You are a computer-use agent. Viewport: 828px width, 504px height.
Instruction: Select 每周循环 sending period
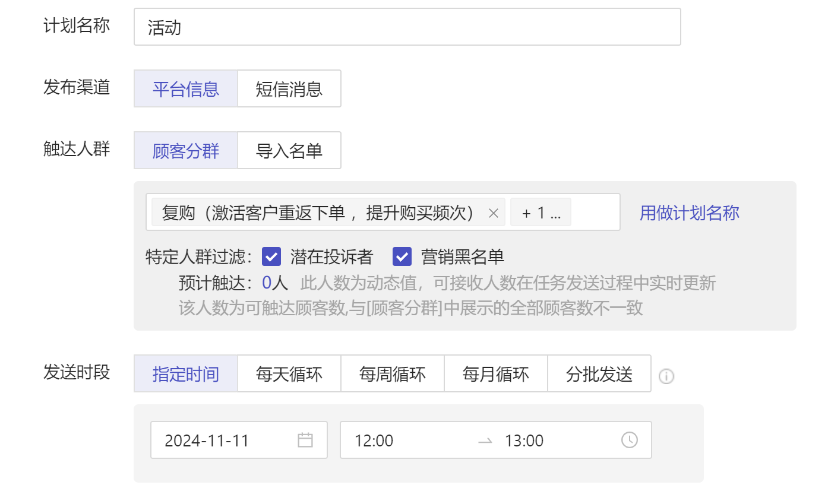[x=393, y=374]
